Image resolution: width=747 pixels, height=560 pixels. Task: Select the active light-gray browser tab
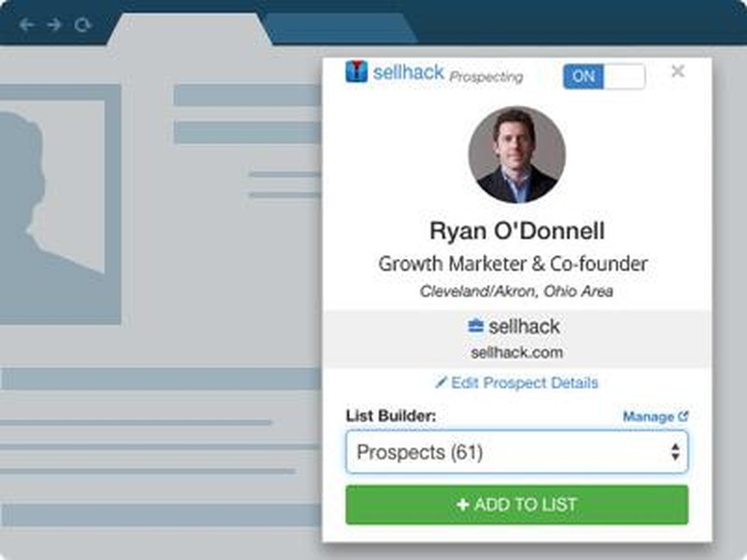(187, 30)
